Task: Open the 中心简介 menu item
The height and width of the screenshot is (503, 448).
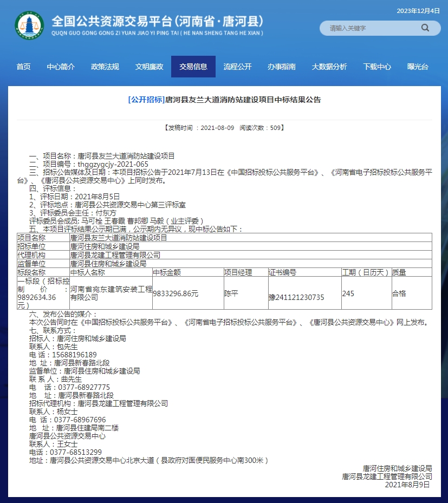Action: click(x=61, y=67)
